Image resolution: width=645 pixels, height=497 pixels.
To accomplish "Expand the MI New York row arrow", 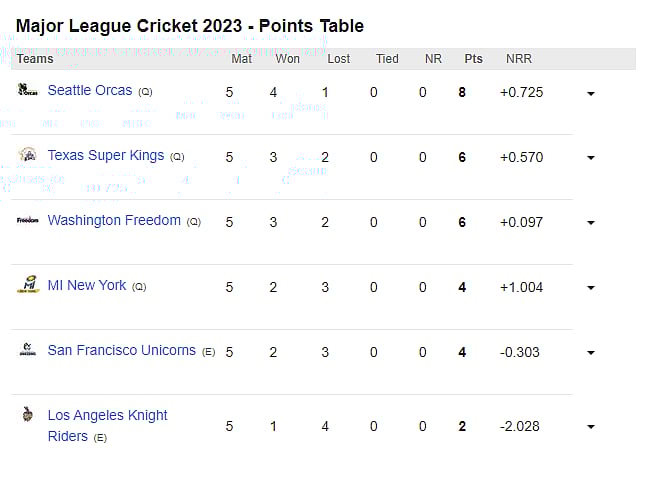I will 591,288.
